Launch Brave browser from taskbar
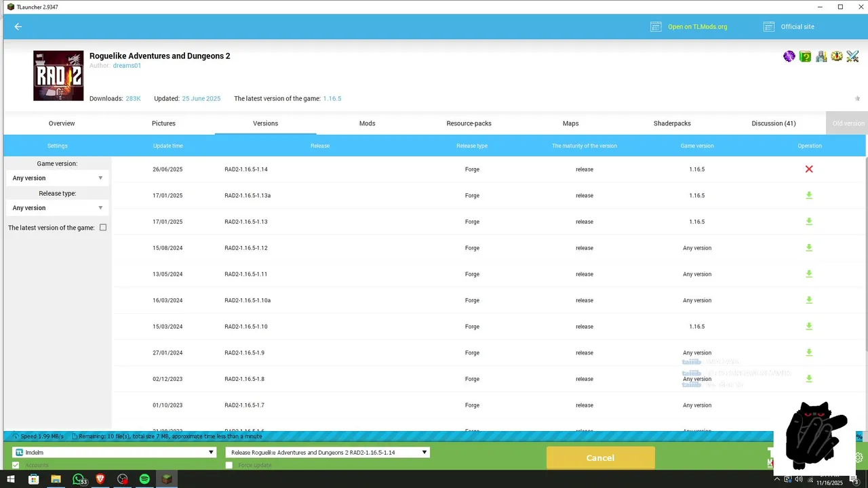 click(100, 479)
